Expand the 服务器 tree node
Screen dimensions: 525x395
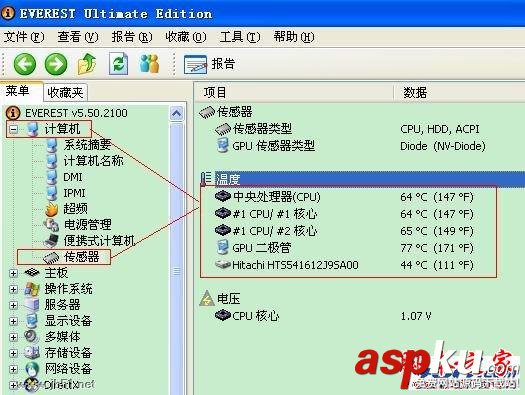(x=13, y=305)
